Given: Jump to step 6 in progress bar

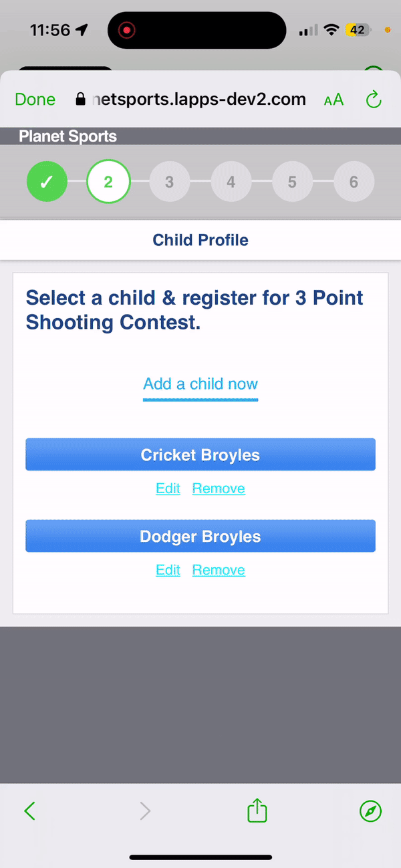Looking at the screenshot, I should coord(354,182).
